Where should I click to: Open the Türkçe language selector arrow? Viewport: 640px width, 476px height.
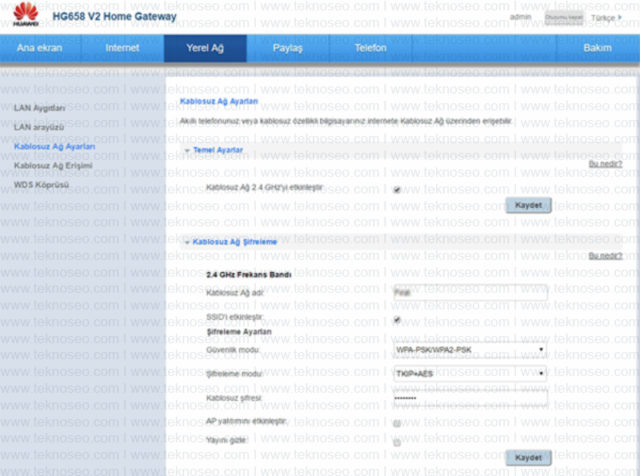click(x=620, y=17)
